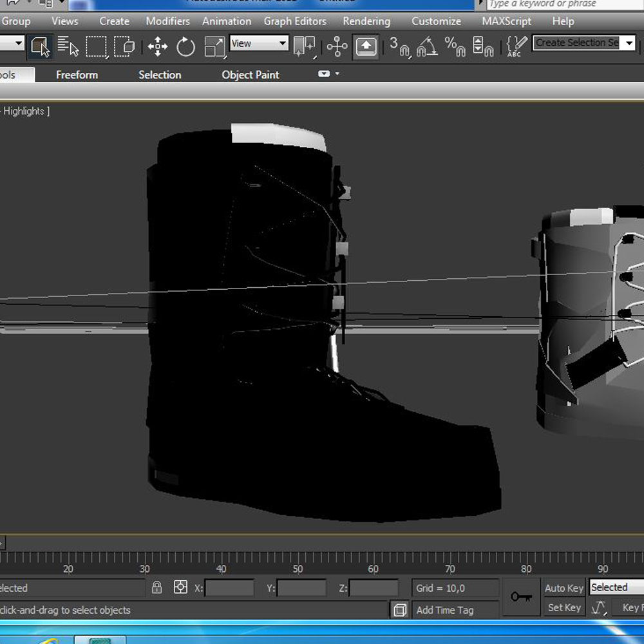Viewport: 644px width, 644px height.
Task: Click the ribbon minimize toggle icon
Action: 324,73
